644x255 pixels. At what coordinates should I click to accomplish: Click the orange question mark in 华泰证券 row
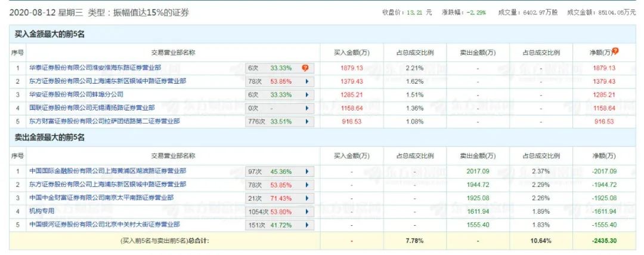click(x=305, y=68)
